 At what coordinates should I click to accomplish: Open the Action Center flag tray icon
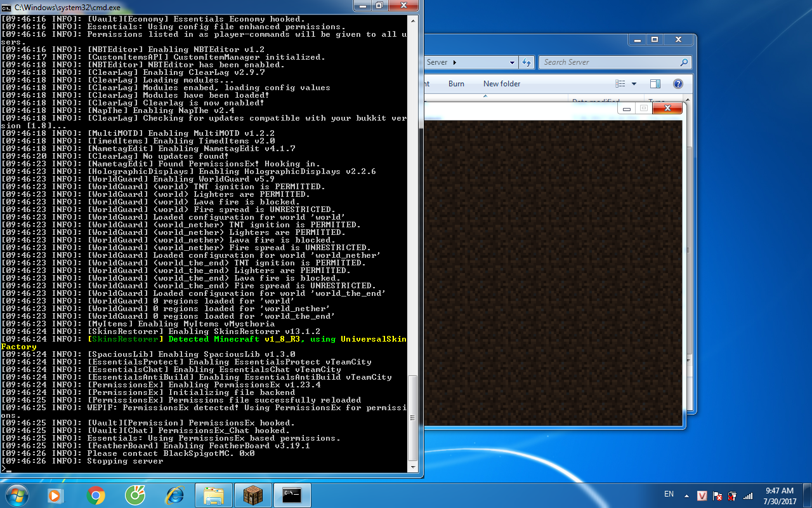coord(717,495)
